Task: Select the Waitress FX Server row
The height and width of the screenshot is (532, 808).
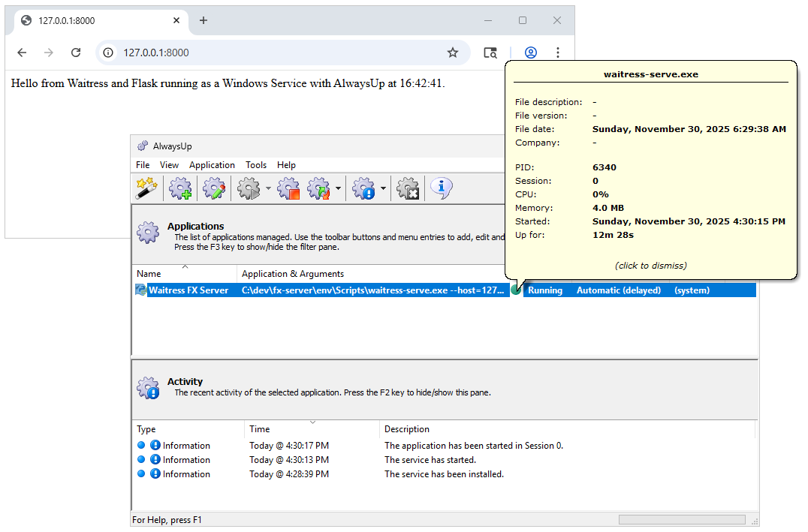Action: click(188, 290)
